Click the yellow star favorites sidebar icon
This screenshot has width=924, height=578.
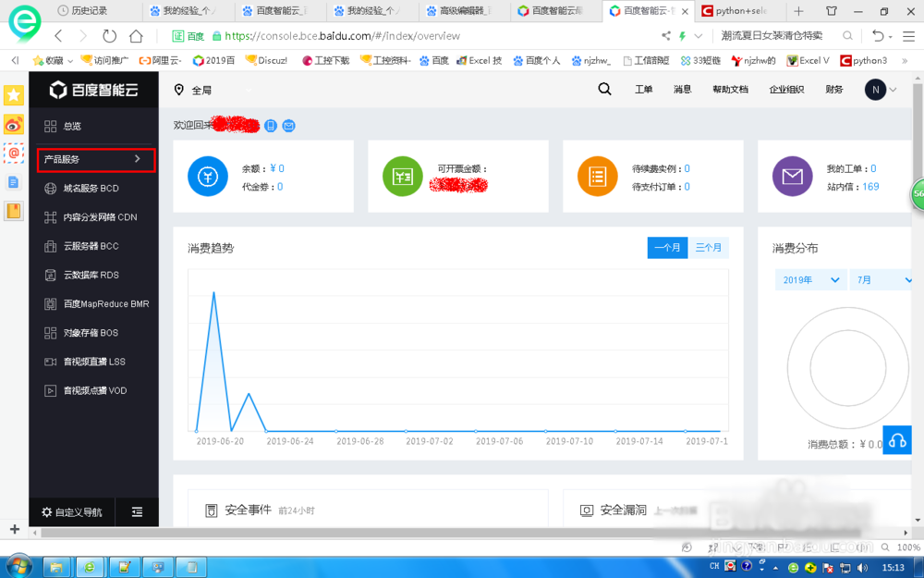coord(14,95)
